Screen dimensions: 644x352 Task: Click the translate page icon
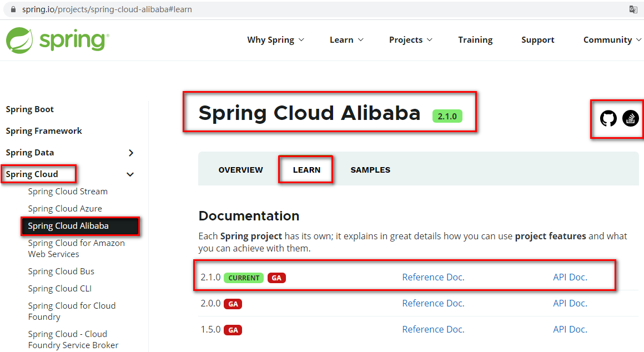pyautogui.click(x=633, y=9)
